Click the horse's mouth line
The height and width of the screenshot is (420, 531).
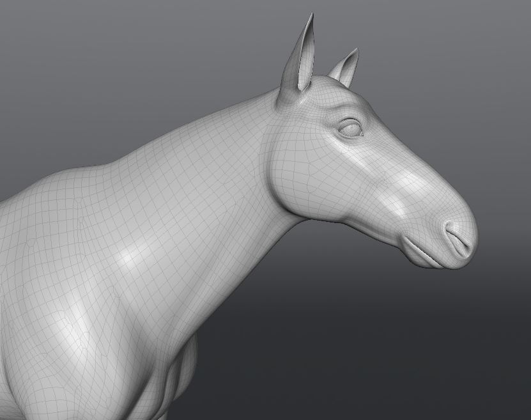[422, 249]
